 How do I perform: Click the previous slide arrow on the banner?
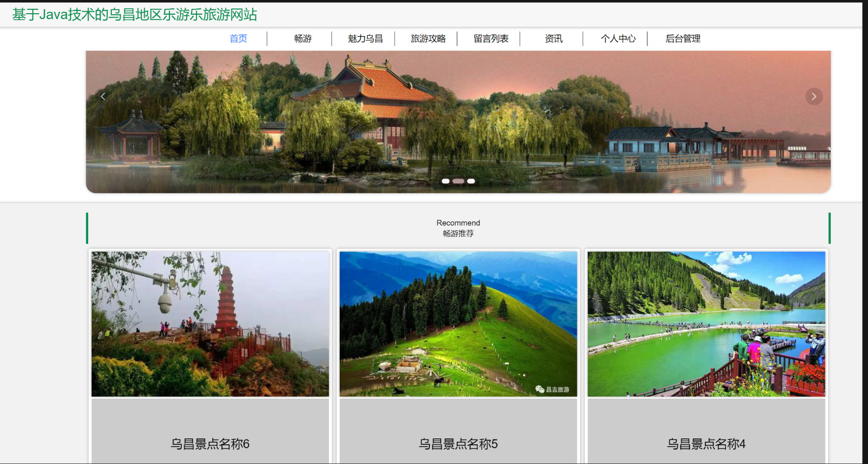(103, 97)
